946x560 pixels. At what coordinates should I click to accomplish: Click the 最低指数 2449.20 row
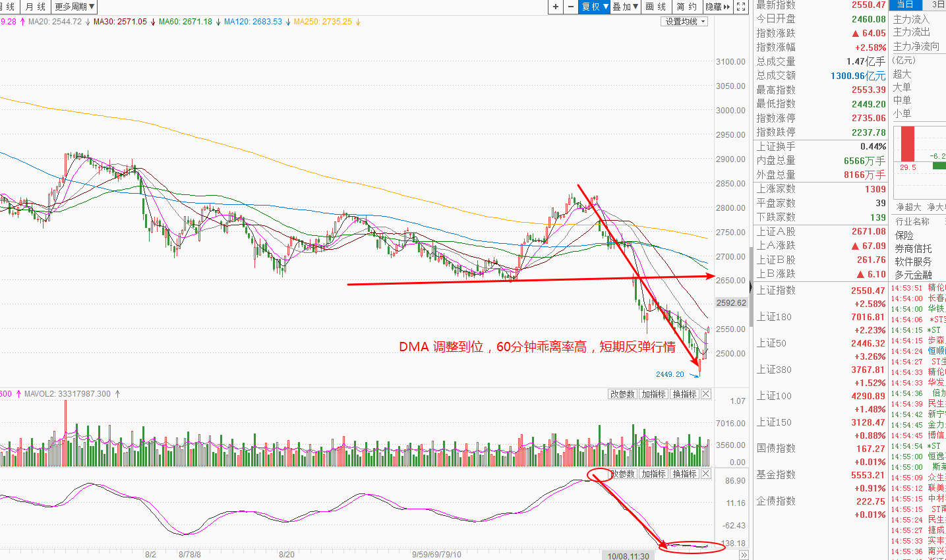(821, 104)
